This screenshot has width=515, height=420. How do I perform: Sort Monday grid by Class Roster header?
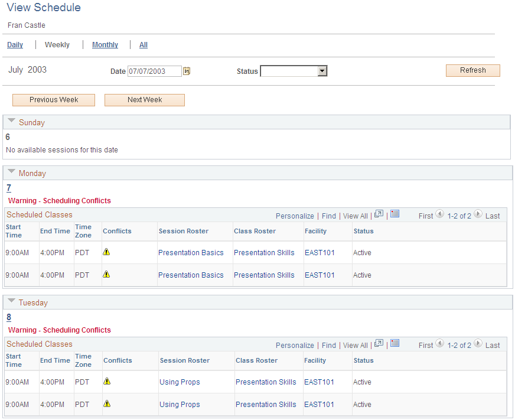tap(255, 231)
